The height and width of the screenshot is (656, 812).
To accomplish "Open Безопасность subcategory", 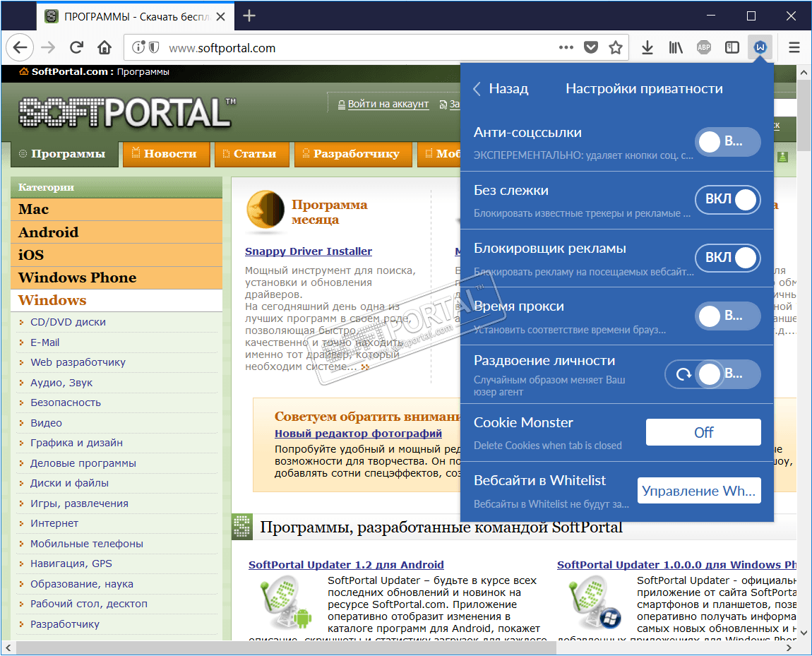I will click(65, 402).
